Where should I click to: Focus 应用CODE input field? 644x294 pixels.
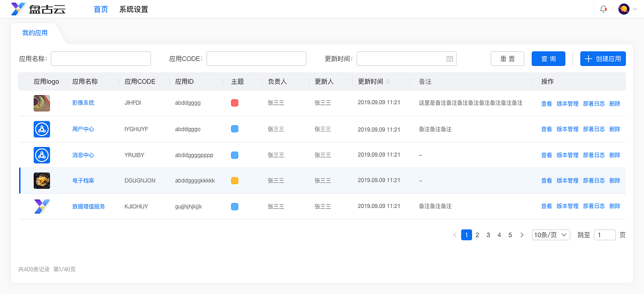pos(256,59)
